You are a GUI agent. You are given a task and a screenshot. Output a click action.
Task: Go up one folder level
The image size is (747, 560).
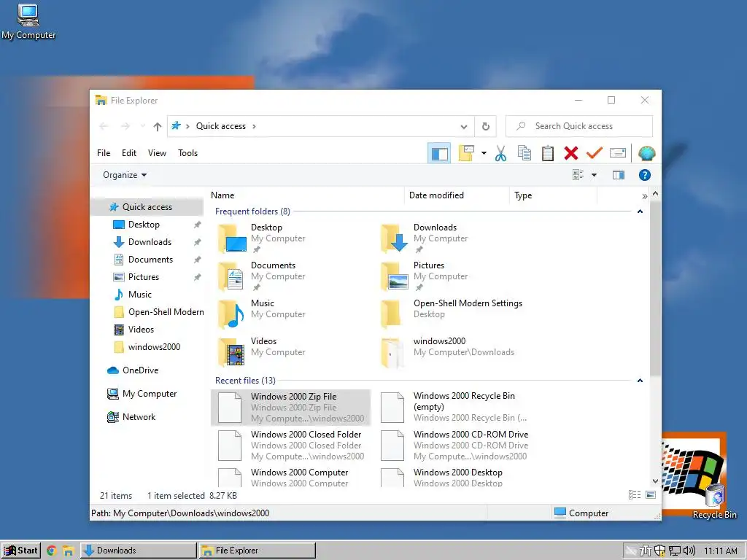(x=158, y=126)
